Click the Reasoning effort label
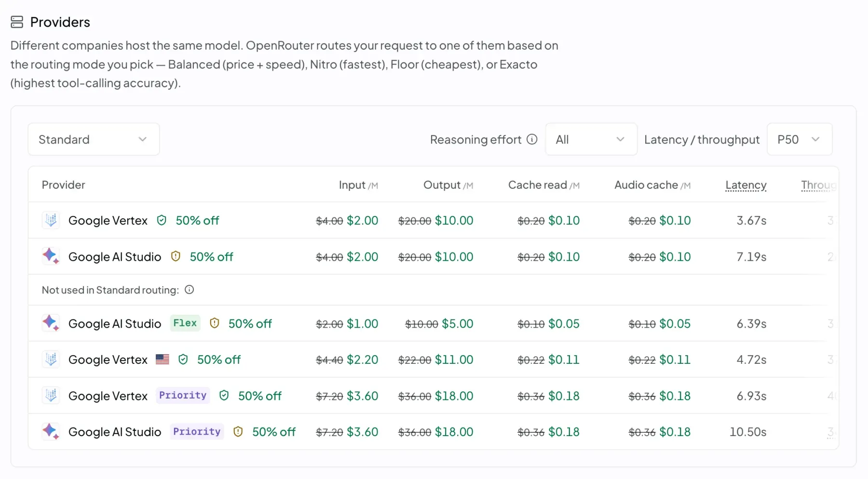 tap(476, 139)
